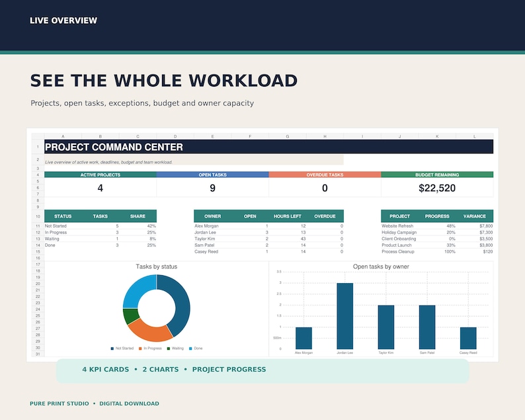Click the Not Started legend entry
The height and width of the screenshot is (420, 525).
(x=122, y=349)
